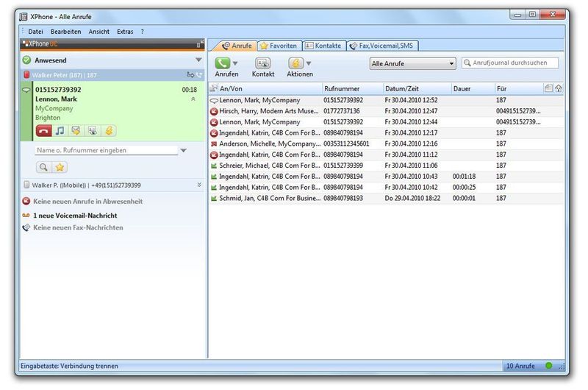588x390 pixels.
Task: Select the Ingendahl, Katrin row at 10:43
Action: click(386, 177)
